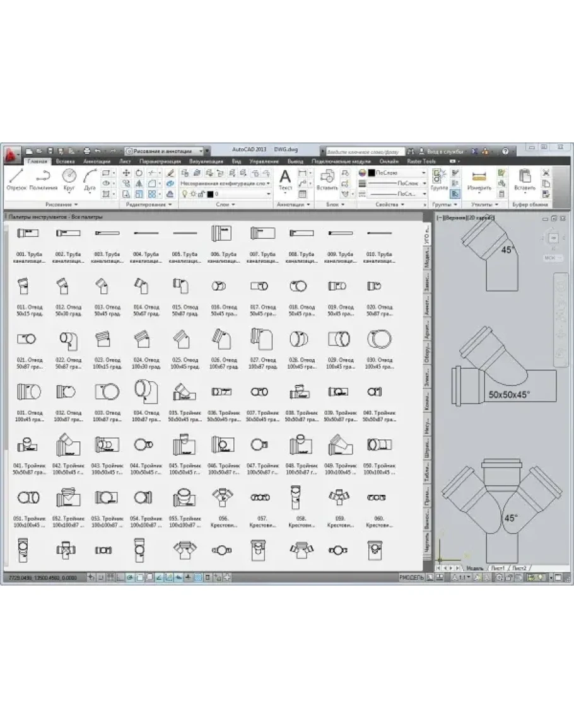Switch to the Вставка ribbon tab
The width and height of the screenshot is (574, 728).
pos(65,161)
